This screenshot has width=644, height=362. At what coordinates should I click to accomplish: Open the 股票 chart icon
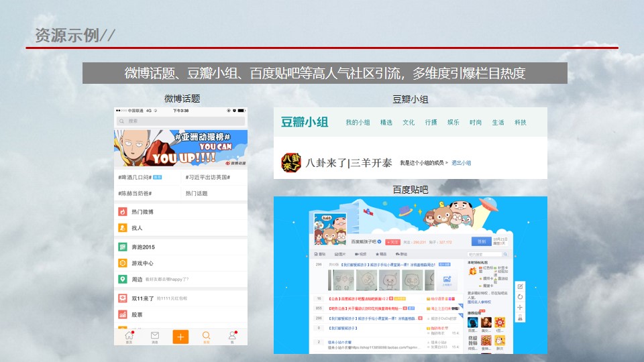pyautogui.click(x=122, y=314)
